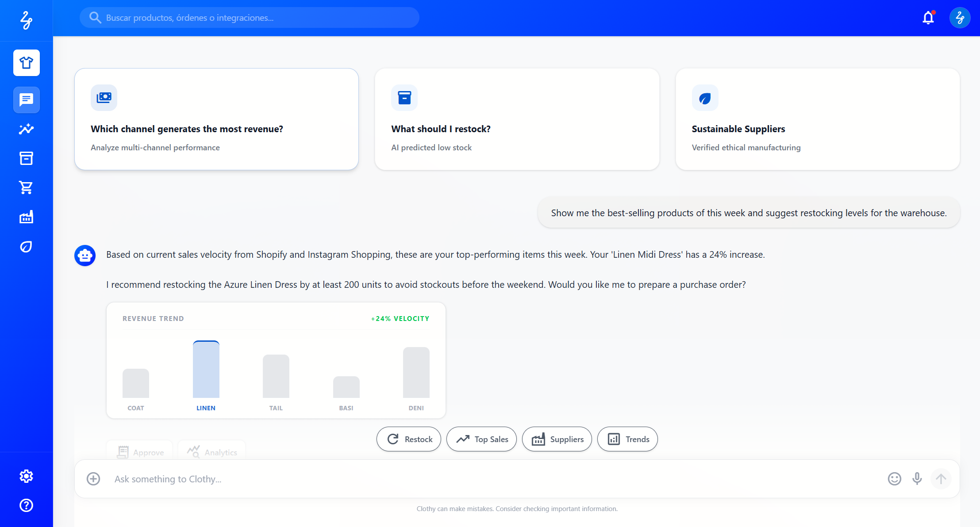The width and height of the screenshot is (980, 527).
Task: Click the Trends quick action chip
Action: click(627, 439)
